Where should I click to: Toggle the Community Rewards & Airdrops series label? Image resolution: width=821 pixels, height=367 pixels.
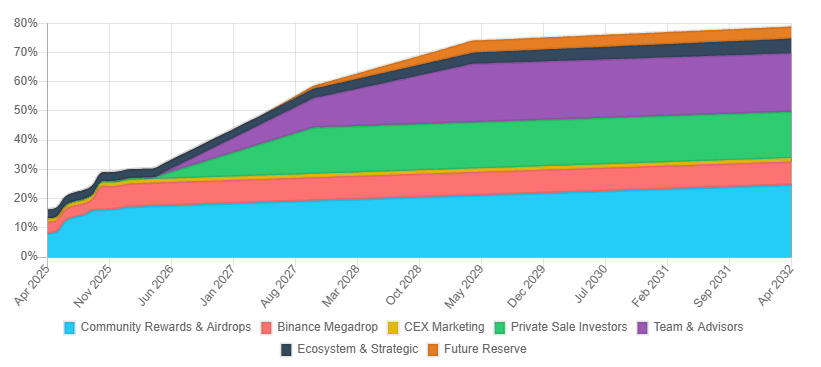point(166,327)
